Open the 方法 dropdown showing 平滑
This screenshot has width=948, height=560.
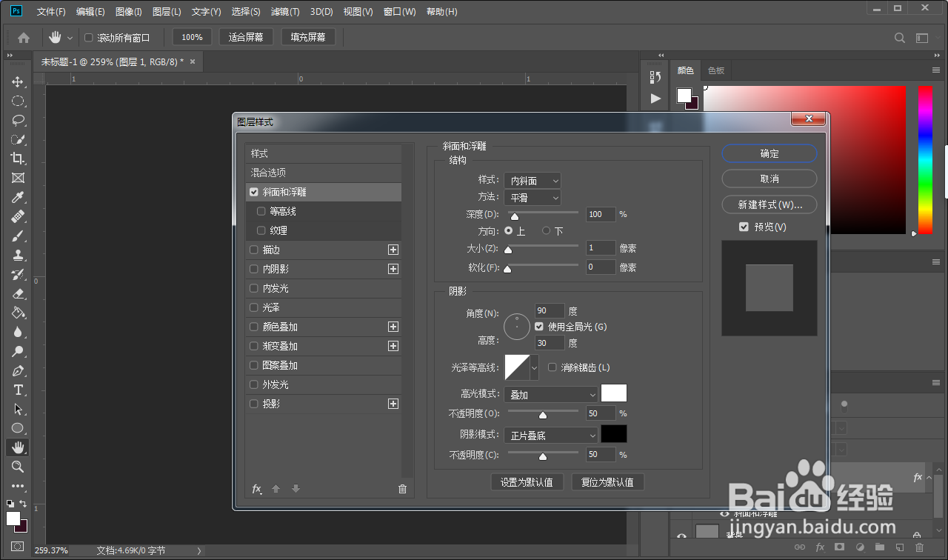(x=533, y=198)
